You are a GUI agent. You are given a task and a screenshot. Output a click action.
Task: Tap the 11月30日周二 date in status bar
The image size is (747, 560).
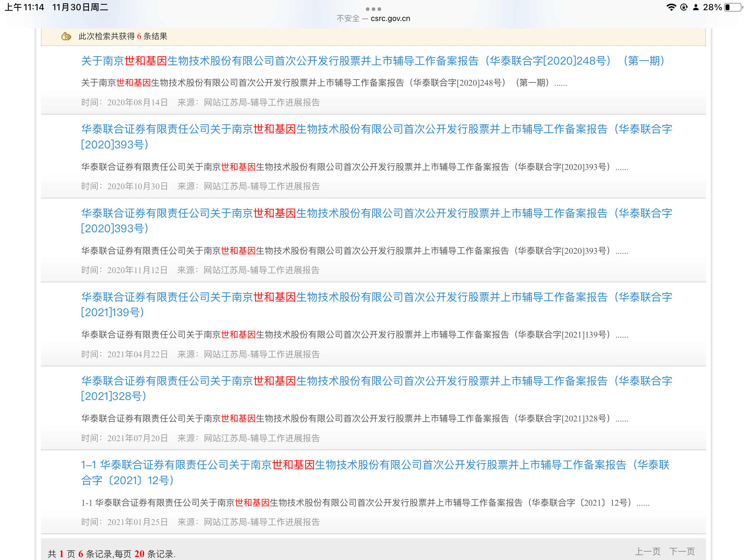pos(80,7)
